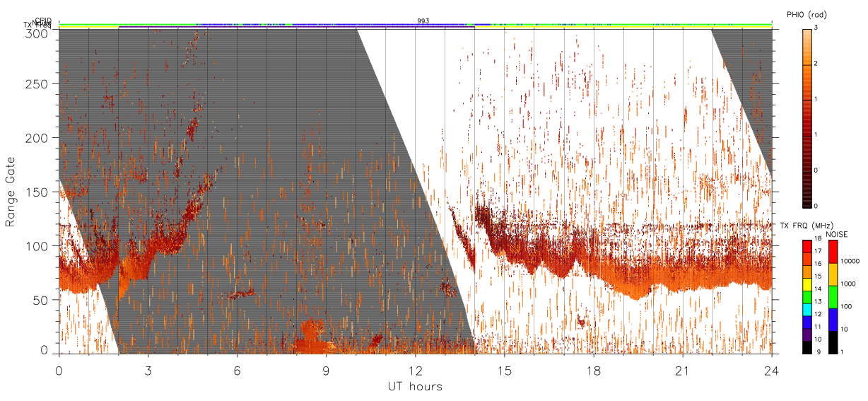Viewport: 868px width, 401px height.
Task: Click the x-axis tick label '21'
Action: click(x=682, y=371)
